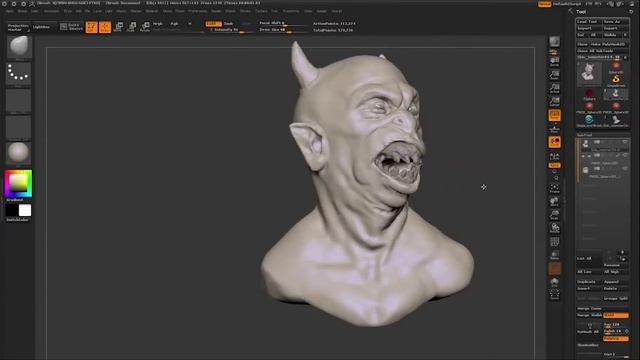Select the SimpleBrush tool thumbnail
This screenshot has height=360, width=640.
616,80
